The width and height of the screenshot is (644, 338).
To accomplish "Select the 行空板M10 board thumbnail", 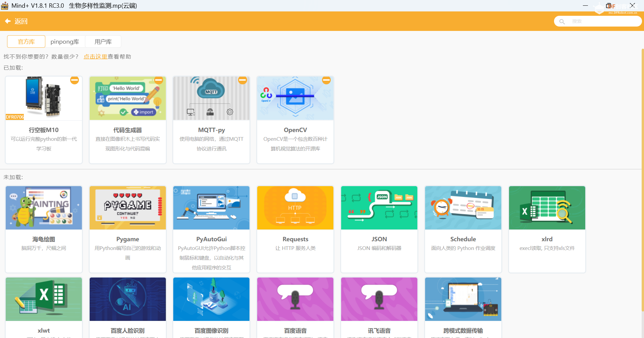I will 44,98.
